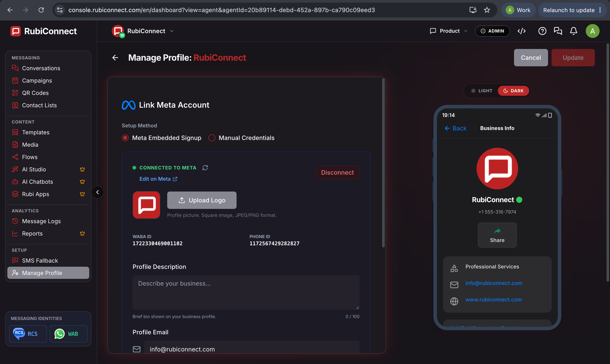Open Rubi Apps
This screenshot has width=610, height=364.
pyautogui.click(x=48, y=194)
